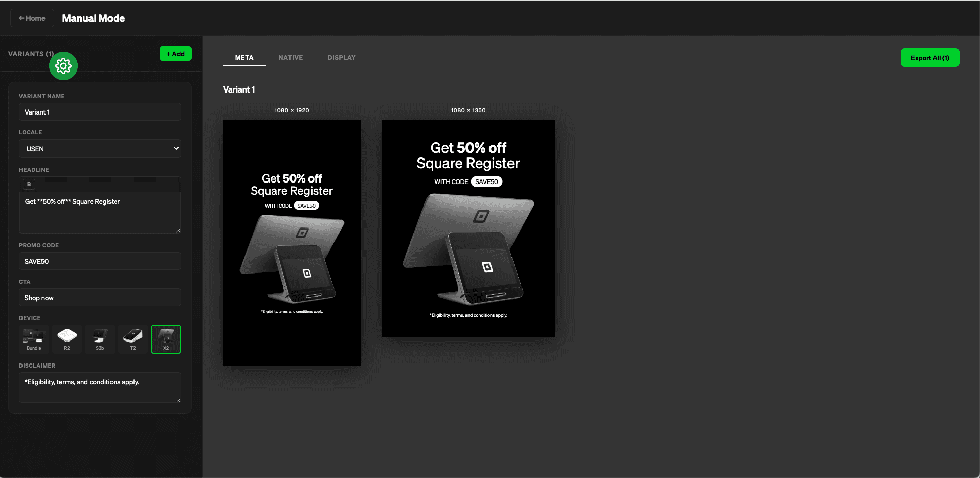Click the Manual Mode title
This screenshot has height=478, width=980.
tap(94, 18)
